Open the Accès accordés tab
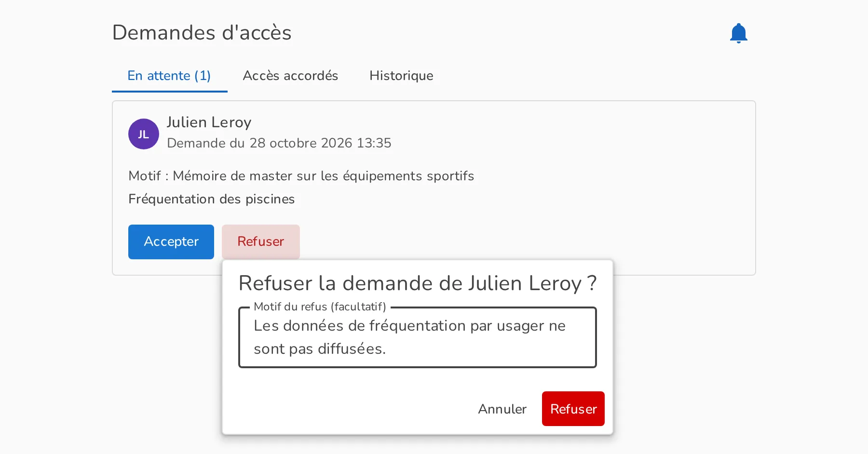This screenshot has height=454, width=868. click(290, 76)
